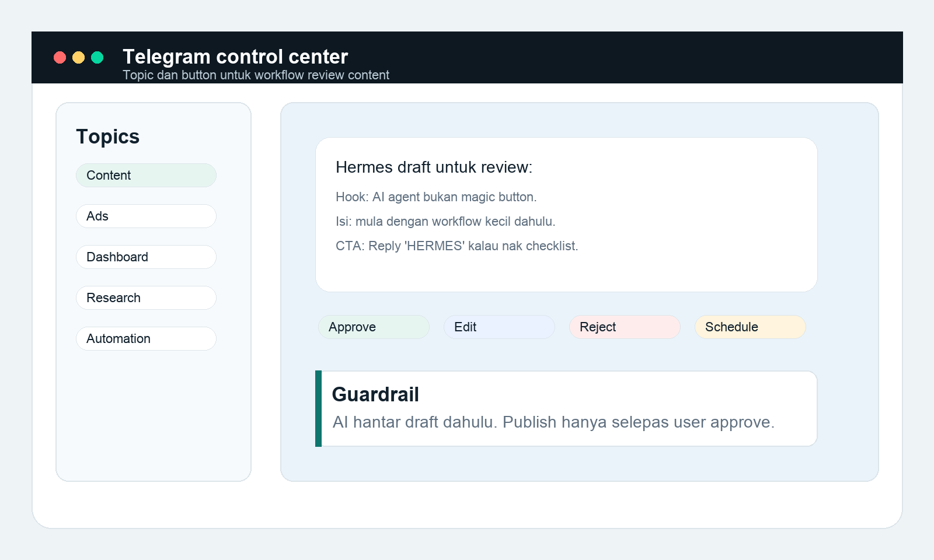Approve the Hermes draft
Image resolution: width=934 pixels, height=560 pixels.
coord(374,327)
